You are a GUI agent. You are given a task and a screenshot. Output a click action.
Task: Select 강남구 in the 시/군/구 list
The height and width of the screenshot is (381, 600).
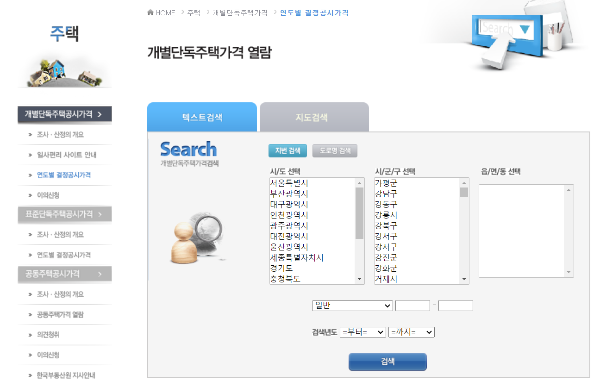pos(417,194)
